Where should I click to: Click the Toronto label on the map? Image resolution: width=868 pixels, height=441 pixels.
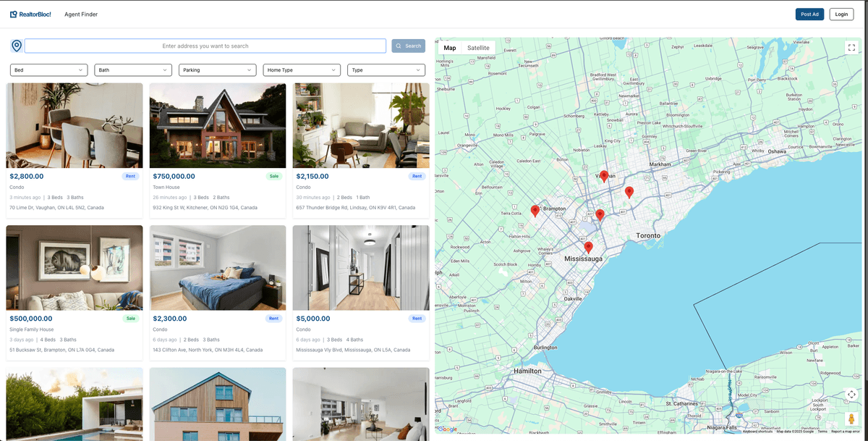[648, 236]
